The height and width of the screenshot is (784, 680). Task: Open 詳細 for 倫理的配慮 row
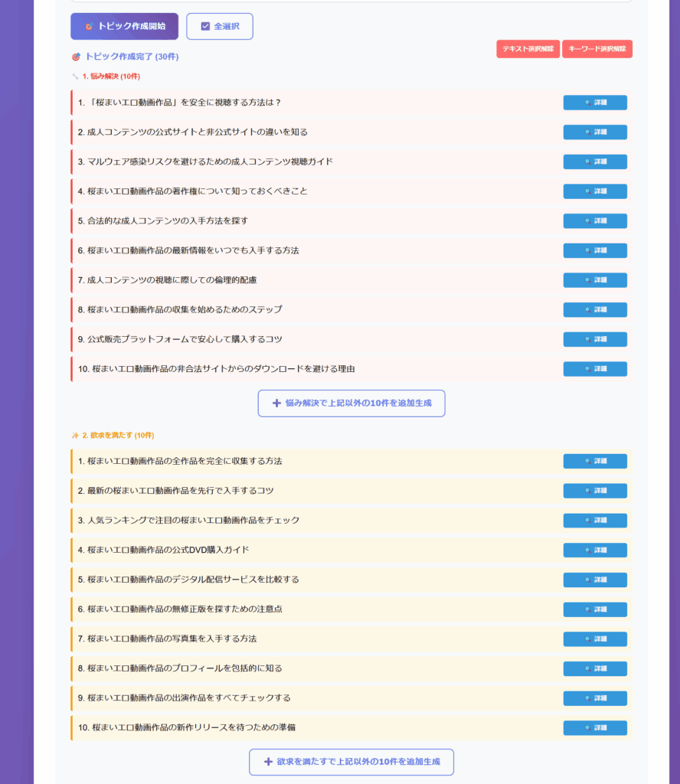pos(595,280)
